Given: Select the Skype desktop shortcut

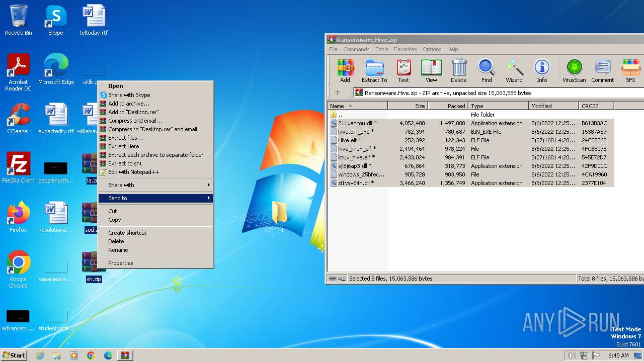Looking at the screenshot, I should [55, 20].
